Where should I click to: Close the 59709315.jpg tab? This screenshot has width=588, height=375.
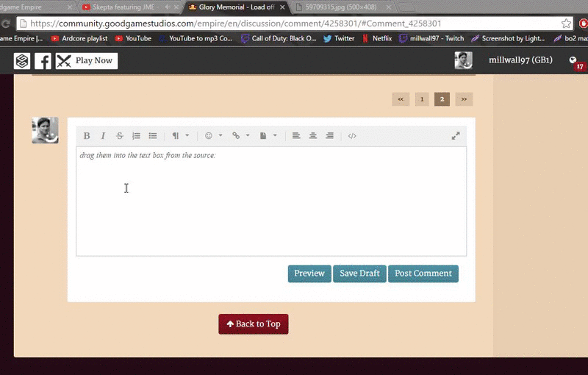click(389, 7)
